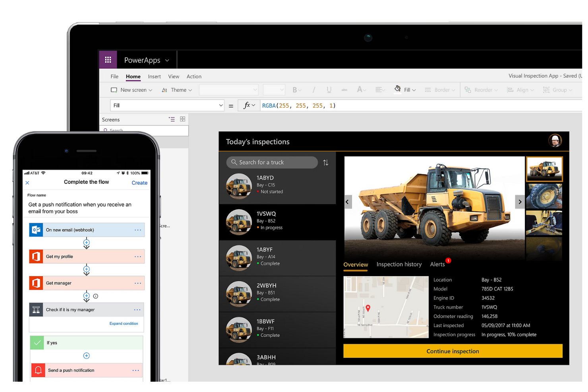The width and height of the screenshot is (588, 392).
Task: Show previous truck photo arrow
Action: point(347,202)
